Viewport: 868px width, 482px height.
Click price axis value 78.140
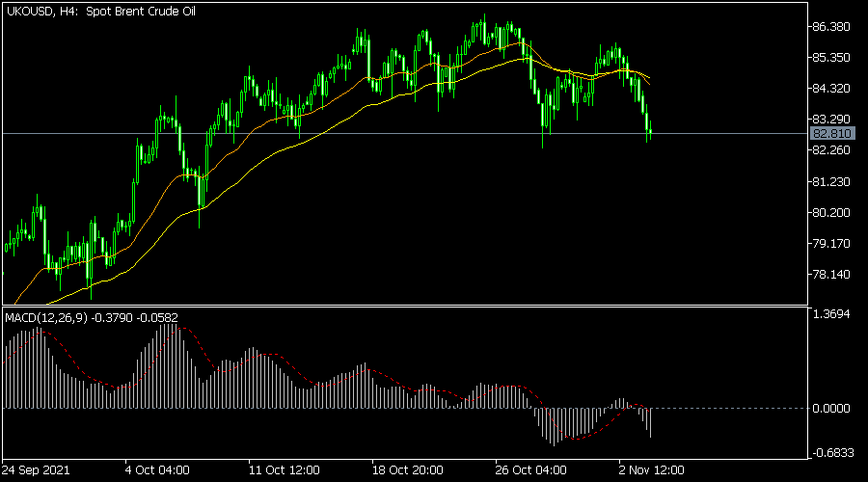[x=831, y=275]
